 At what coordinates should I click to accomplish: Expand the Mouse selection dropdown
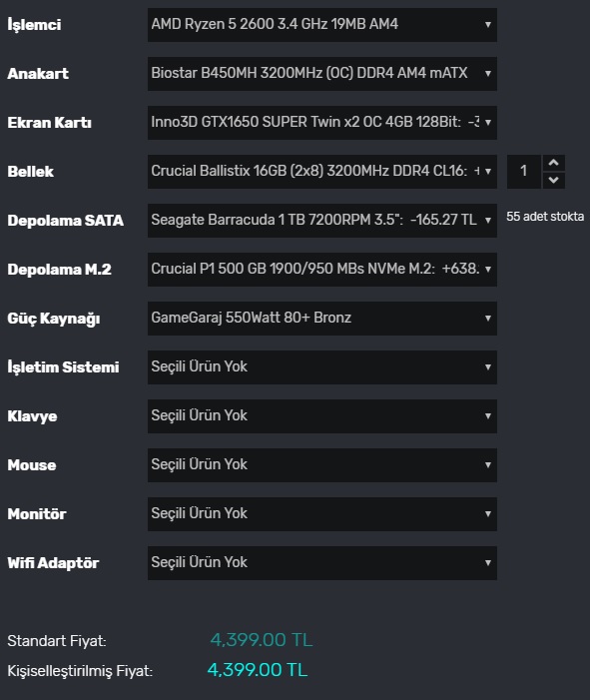322,464
